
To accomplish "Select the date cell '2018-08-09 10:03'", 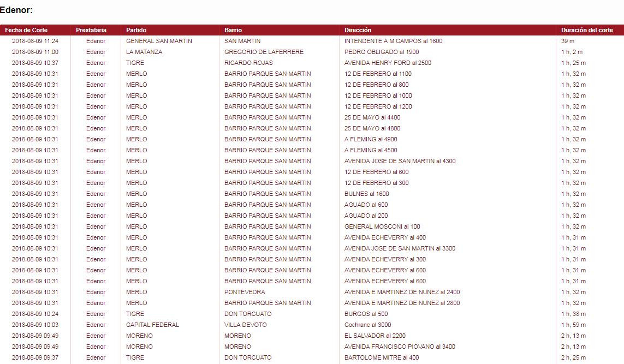I will (x=35, y=325).
